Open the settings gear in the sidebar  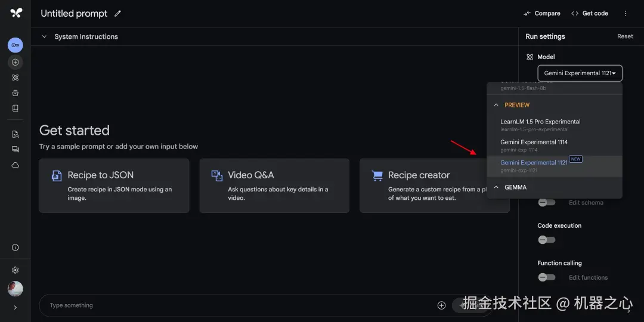[15, 270]
